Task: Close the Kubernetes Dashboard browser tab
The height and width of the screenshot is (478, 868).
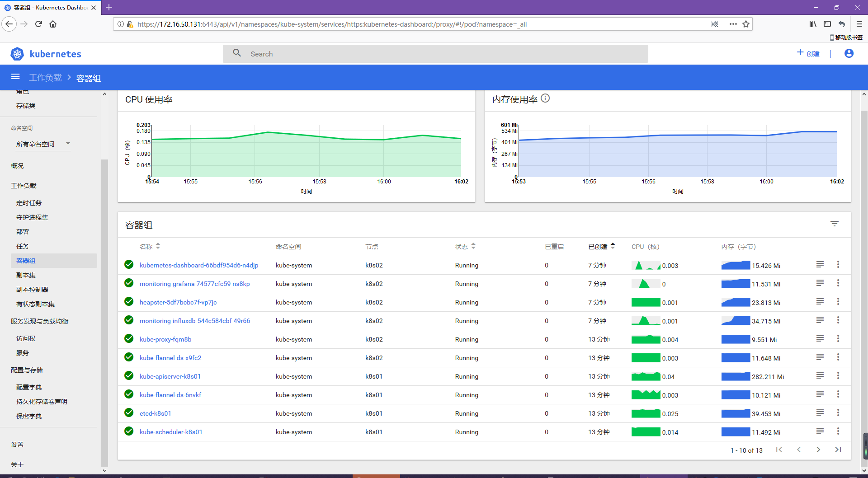Action: click(x=94, y=8)
